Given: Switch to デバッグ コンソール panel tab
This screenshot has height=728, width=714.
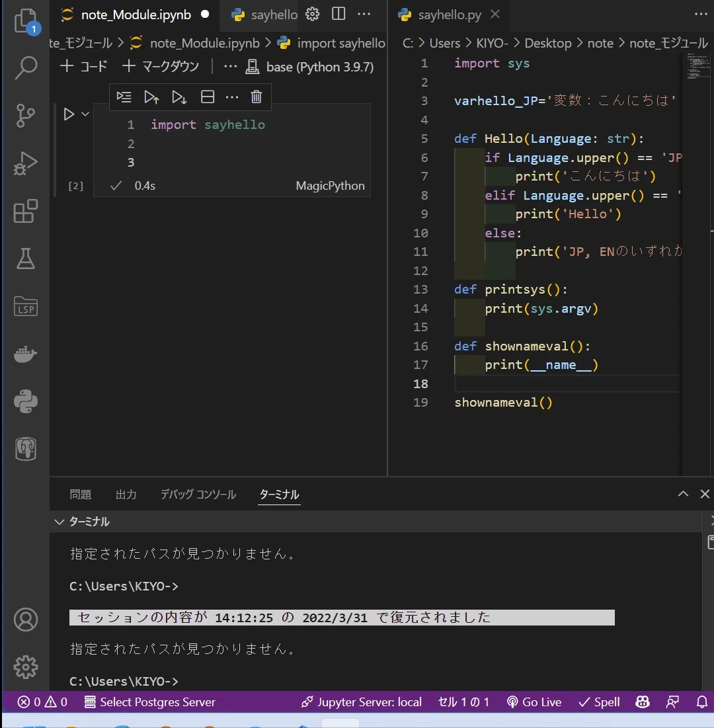Looking at the screenshot, I should pos(198,495).
